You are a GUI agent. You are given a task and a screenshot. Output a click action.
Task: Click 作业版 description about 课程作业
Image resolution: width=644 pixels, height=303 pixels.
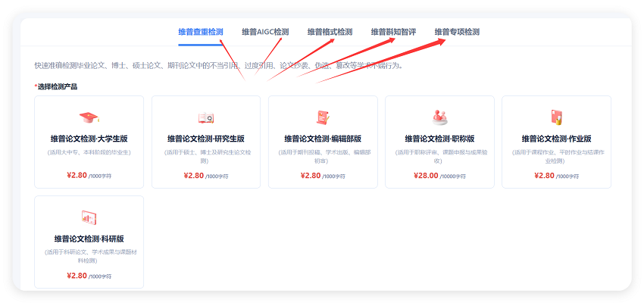coord(557,157)
